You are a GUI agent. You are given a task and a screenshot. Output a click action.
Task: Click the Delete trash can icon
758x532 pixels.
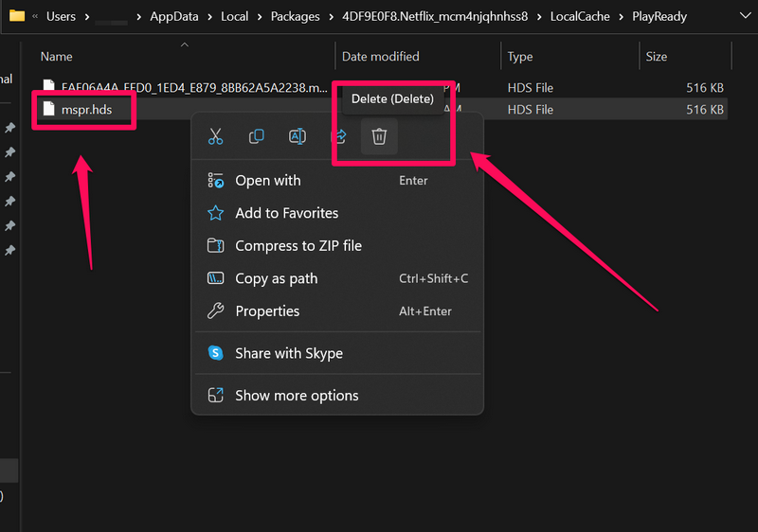(x=379, y=137)
